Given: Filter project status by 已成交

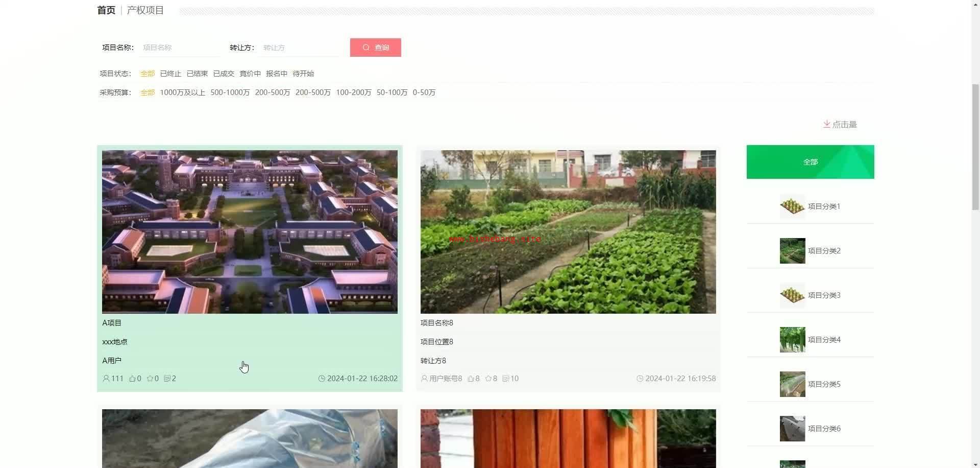Looking at the screenshot, I should tap(224, 74).
